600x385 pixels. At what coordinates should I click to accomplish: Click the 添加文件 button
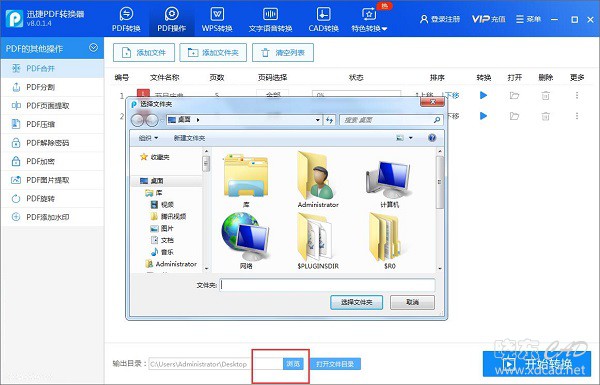click(x=144, y=52)
